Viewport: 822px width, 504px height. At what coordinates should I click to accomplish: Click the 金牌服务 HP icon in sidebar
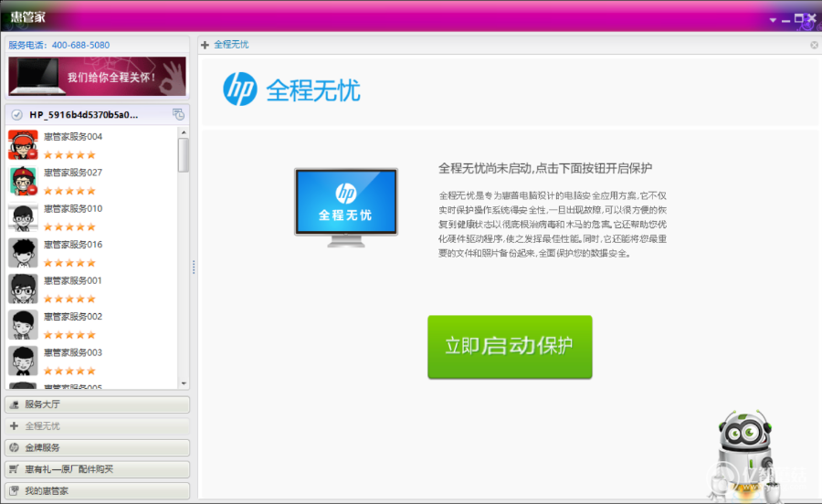[14, 447]
